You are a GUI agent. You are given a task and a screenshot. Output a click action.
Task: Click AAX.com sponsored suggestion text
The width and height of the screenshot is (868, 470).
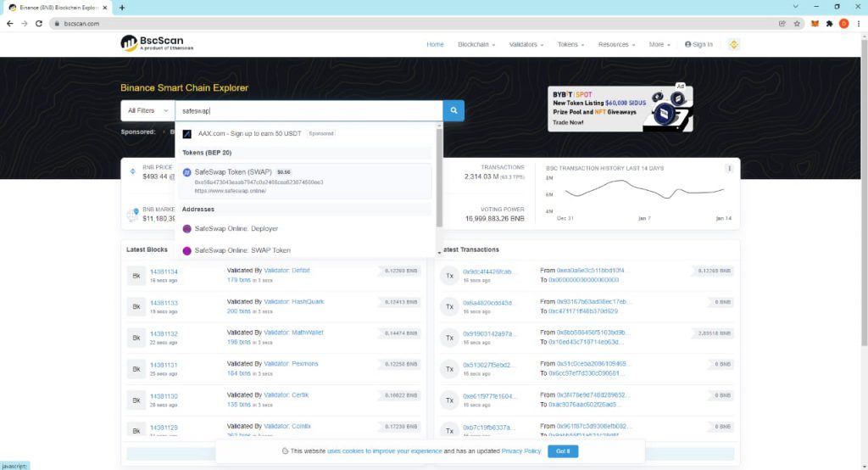coord(250,133)
